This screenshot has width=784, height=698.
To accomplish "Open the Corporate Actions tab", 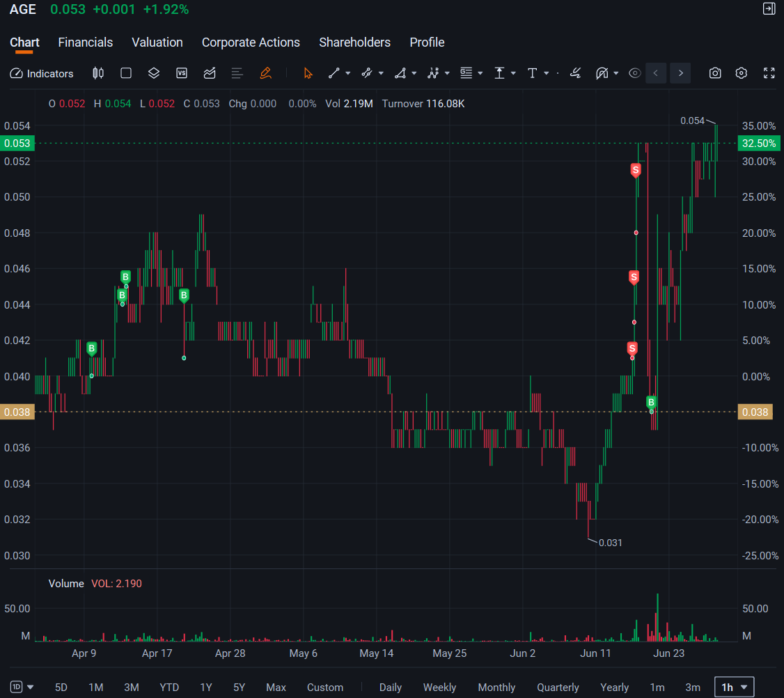I will pyautogui.click(x=251, y=42).
